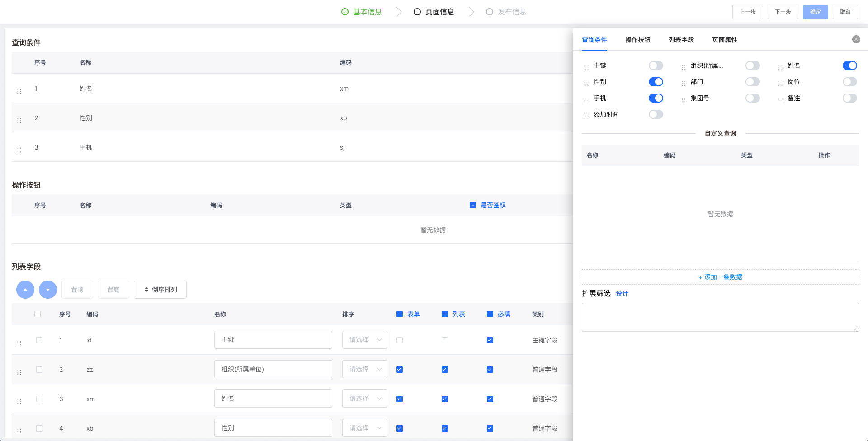Edit the 组织(所属单位) name input field
868x441 pixels.
(273, 369)
